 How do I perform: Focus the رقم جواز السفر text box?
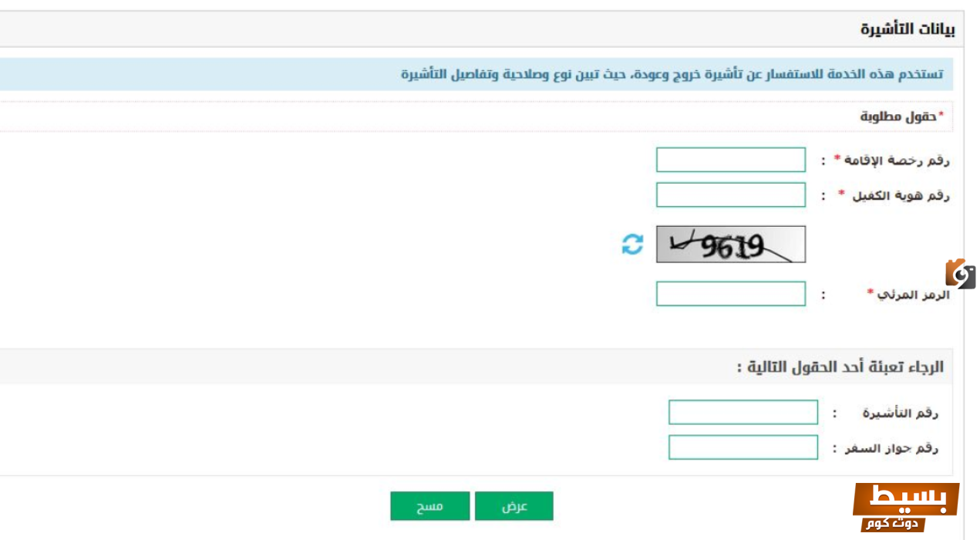743,447
